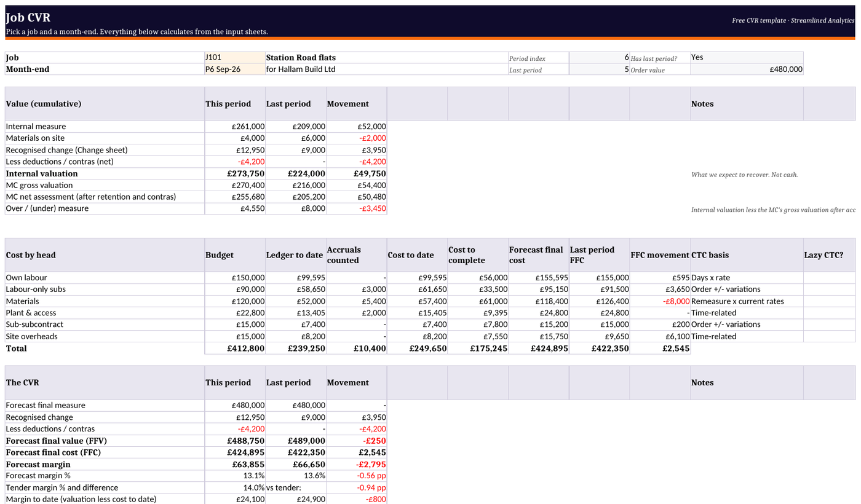Image resolution: width=861 pixels, height=504 pixels.
Task: Select Total forecast final cost £424,895
Action: tap(539, 348)
